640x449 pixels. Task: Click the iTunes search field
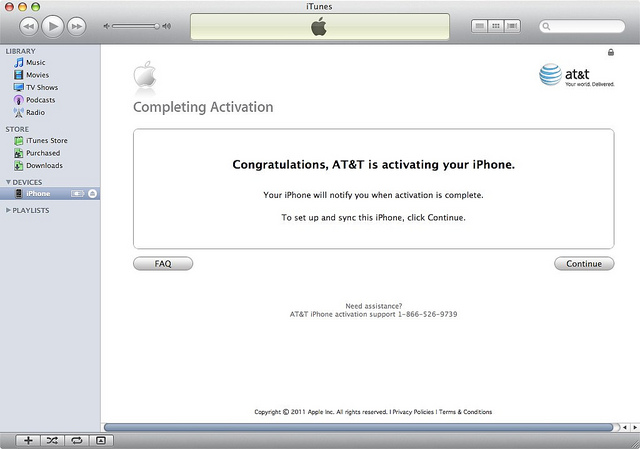[x=582, y=27]
